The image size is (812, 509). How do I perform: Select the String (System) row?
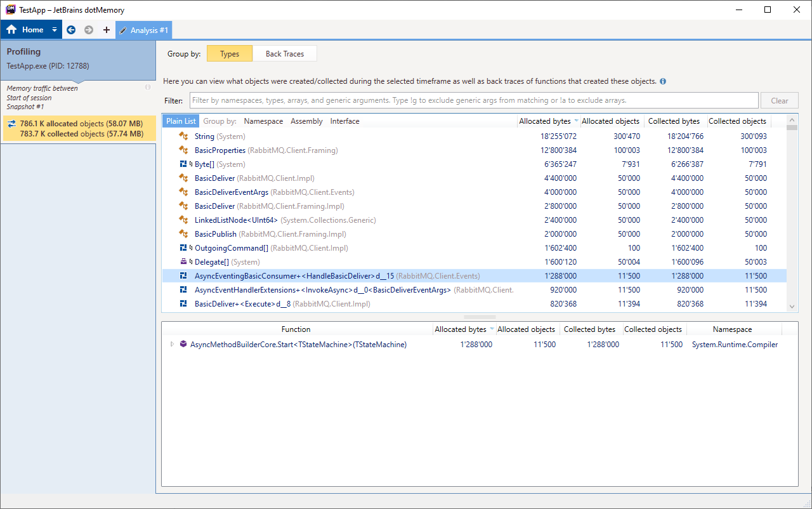[x=474, y=136]
